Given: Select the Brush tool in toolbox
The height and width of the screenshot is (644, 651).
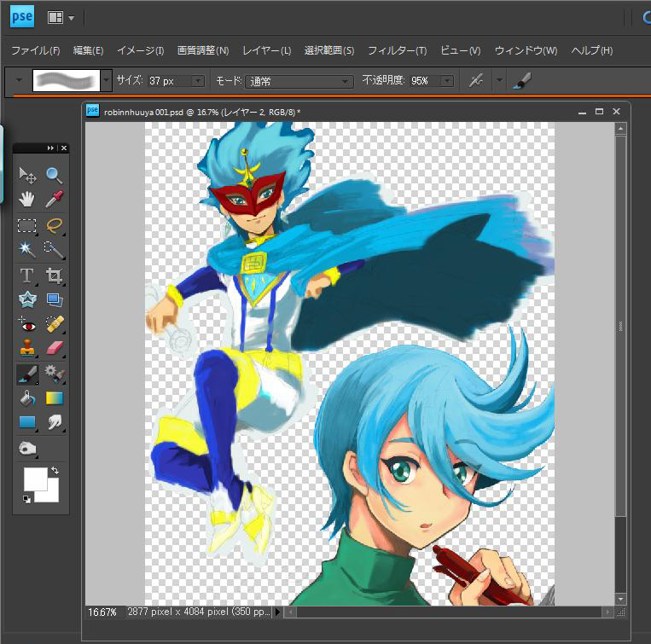Looking at the screenshot, I should (x=27, y=374).
